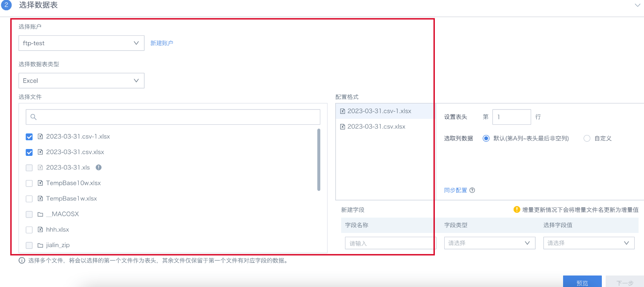
Task: Click the yellow warning icon for incremental update
Action: (517, 210)
